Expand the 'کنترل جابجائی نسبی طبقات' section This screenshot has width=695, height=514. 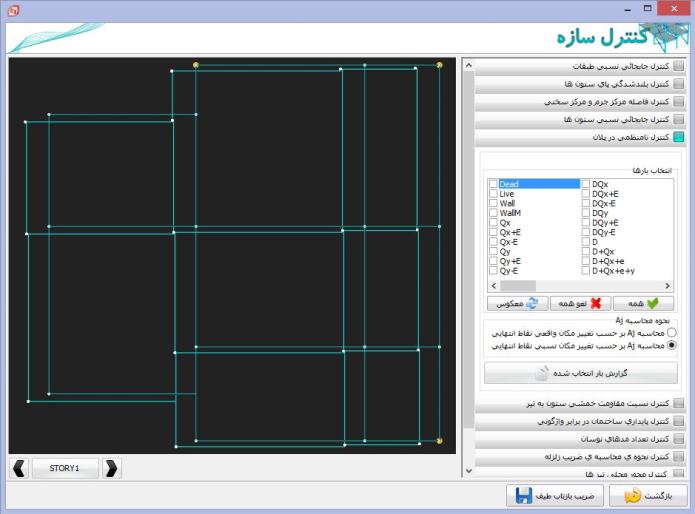pyautogui.click(x=580, y=67)
